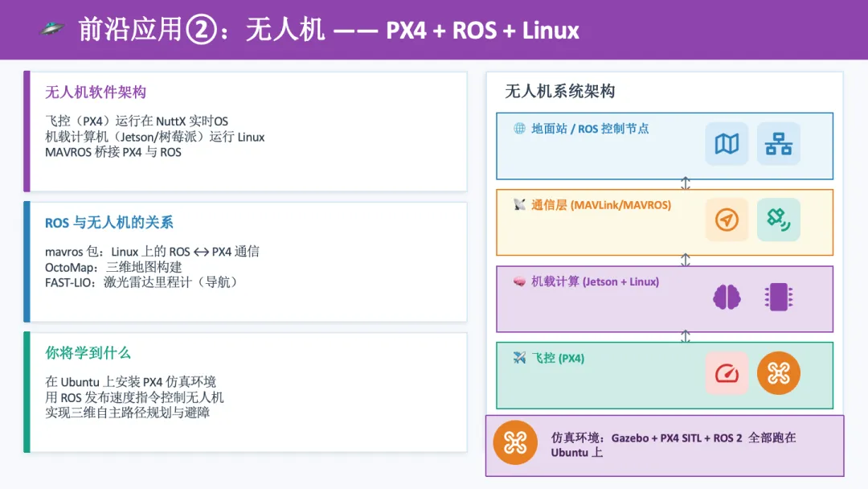Click the 无人机软件架构 heading

click(x=96, y=92)
